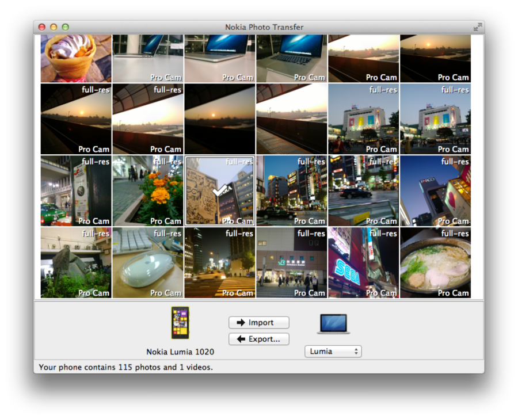Select the black car at crossing photo
Viewport: 518px width, 420px height.
(x=363, y=191)
